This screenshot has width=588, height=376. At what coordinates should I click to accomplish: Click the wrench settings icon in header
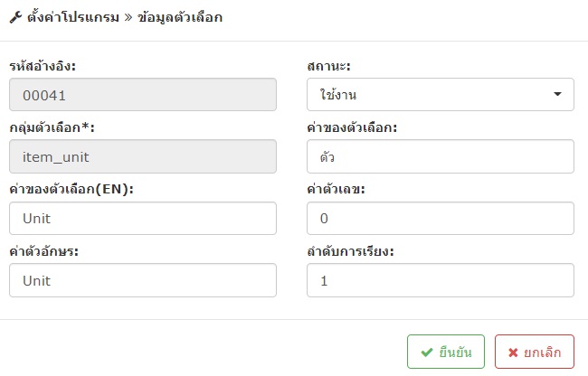15,17
